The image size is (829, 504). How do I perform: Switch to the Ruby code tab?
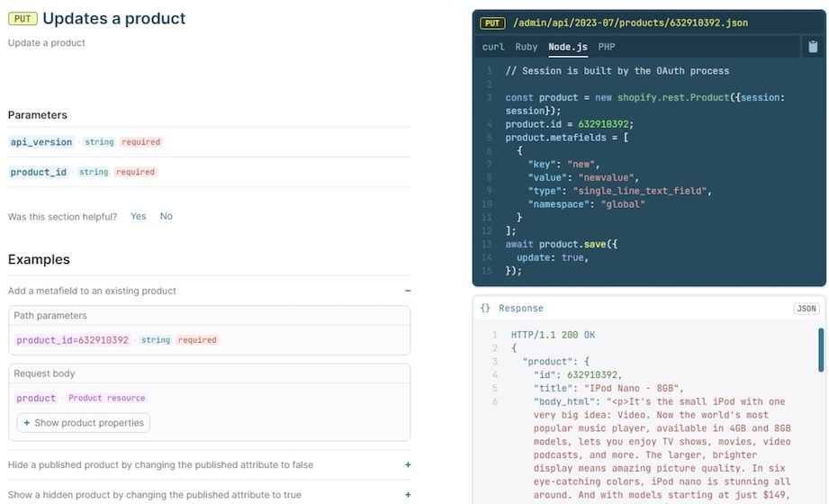526,47
